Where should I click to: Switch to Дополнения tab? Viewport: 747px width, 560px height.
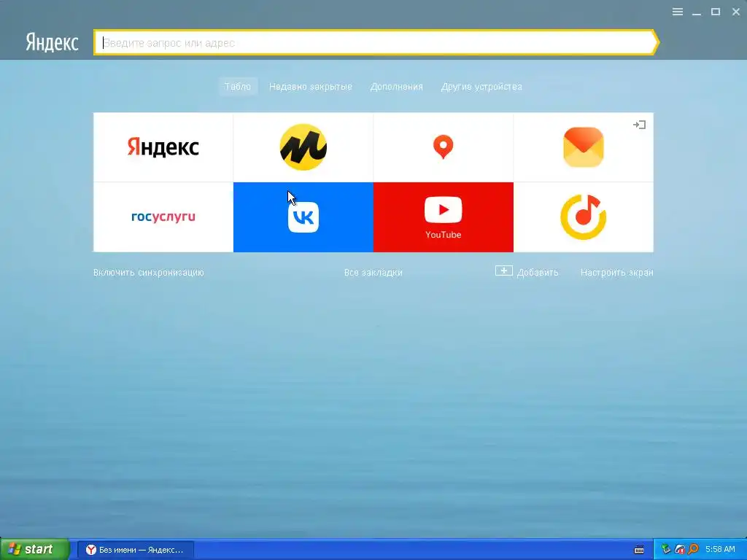tap(396, 87)
